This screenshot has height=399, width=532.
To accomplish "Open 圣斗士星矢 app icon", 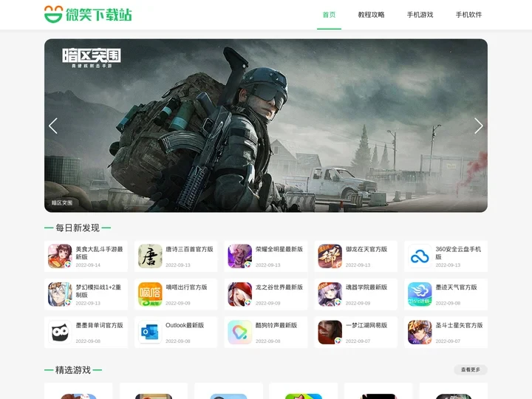I will 420,332.
